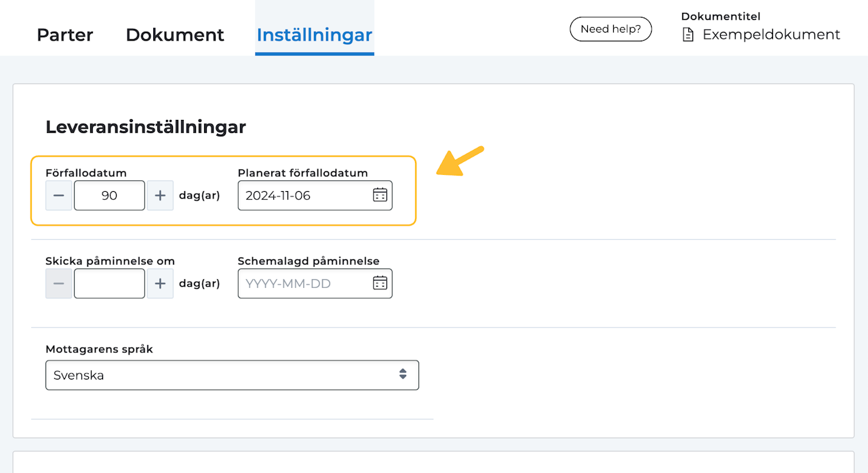Focus the Förfallodatum field showing 90
This screenshot has height=473, width=868.
click(x=109, y=196)
